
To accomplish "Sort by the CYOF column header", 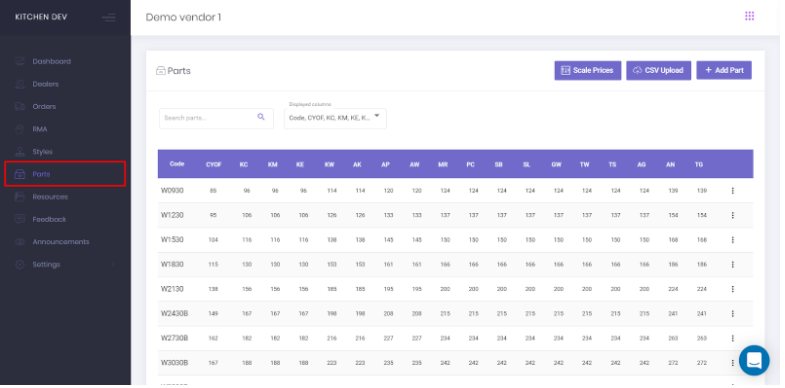I will pyautogui.click(x=214, y=164).
